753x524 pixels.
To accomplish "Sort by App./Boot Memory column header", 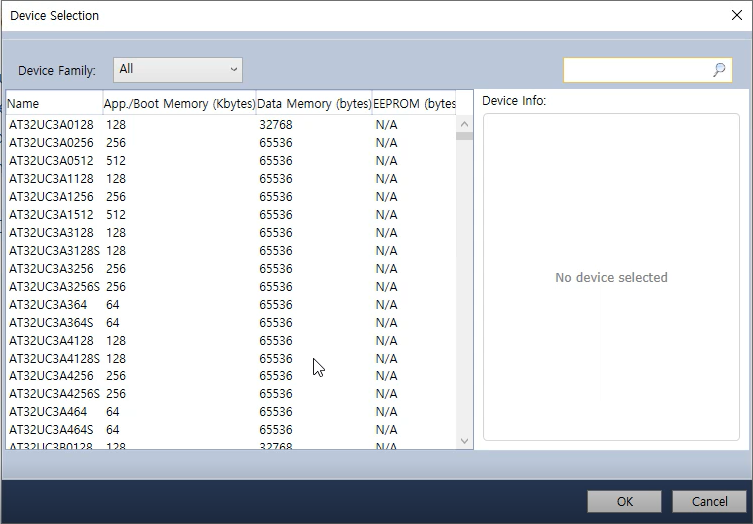I will (x=179, y=103).
